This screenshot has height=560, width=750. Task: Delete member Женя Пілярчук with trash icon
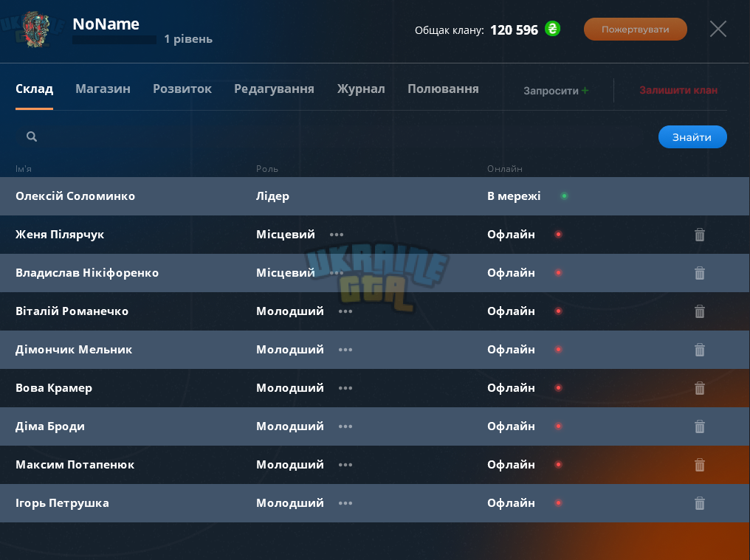click(x=699, y=235)
